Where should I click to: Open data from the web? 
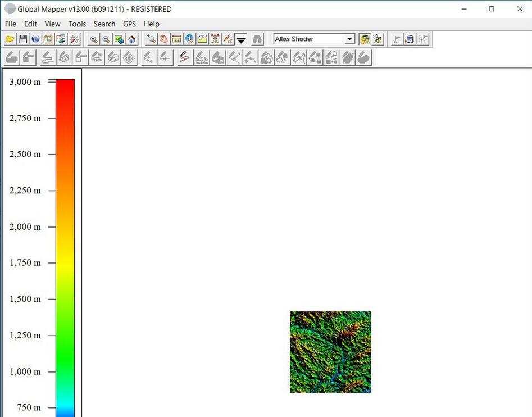35,39
